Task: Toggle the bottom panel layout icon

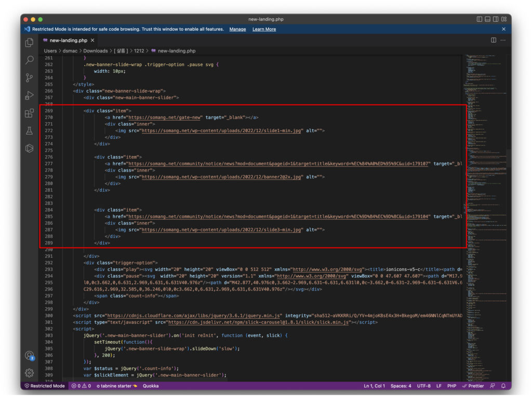Action: (487, 19)
